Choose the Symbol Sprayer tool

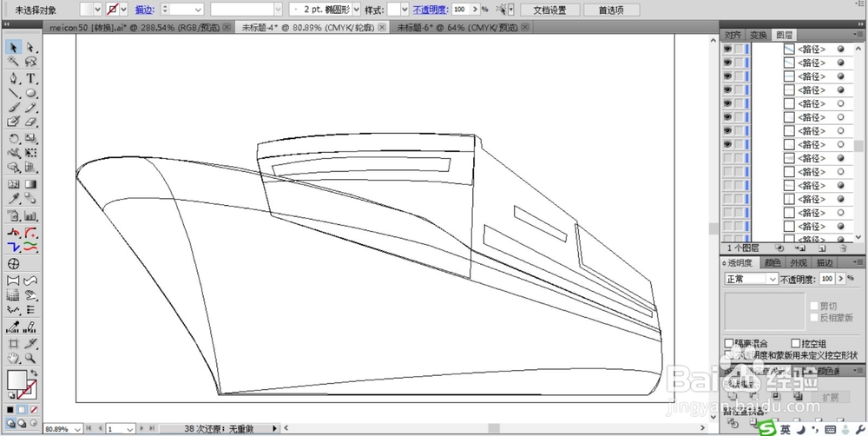(x=14, y=215)
